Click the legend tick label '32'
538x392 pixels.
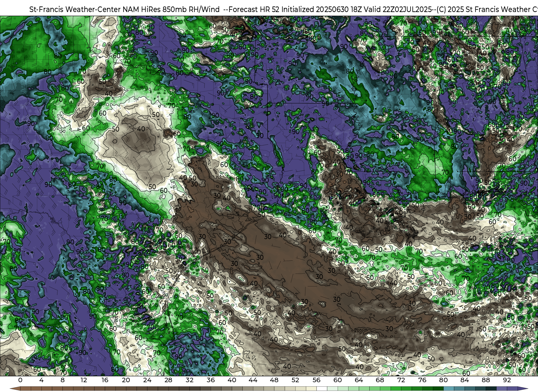[190, 380]
